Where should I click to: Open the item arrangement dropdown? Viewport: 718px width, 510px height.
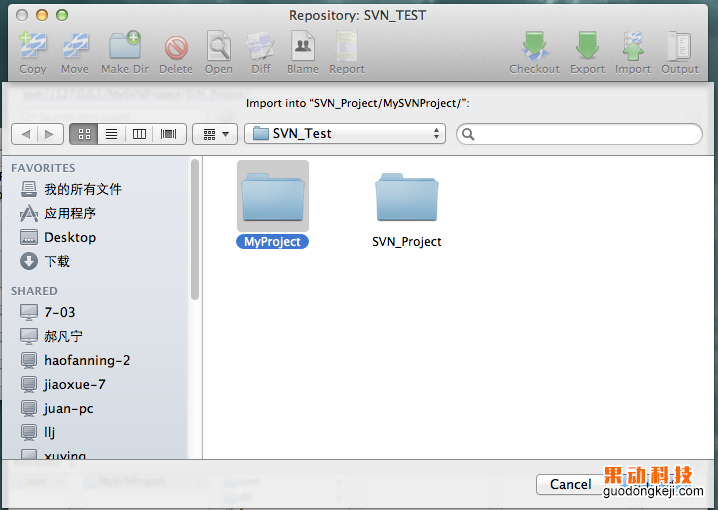click(x=215, y=134)
